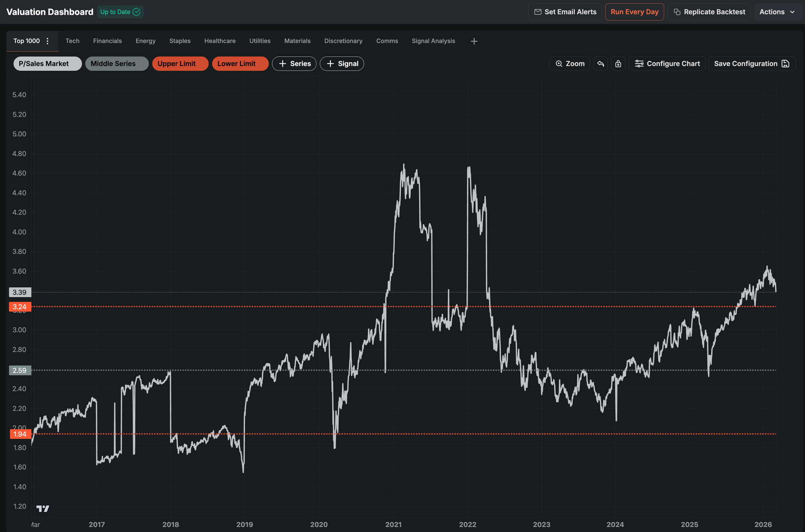This screenshot has width=805, height=532.
Task: Click the undo arrow icon beside Zoom
Action: [600, 64]
